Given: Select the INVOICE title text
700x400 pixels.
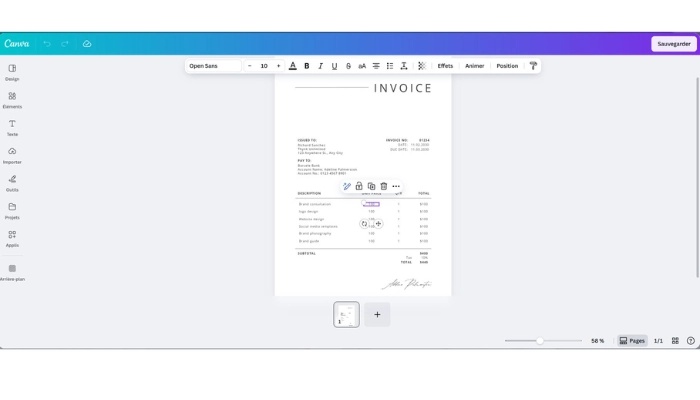Looking at the screenshot, I should (403, 88).
